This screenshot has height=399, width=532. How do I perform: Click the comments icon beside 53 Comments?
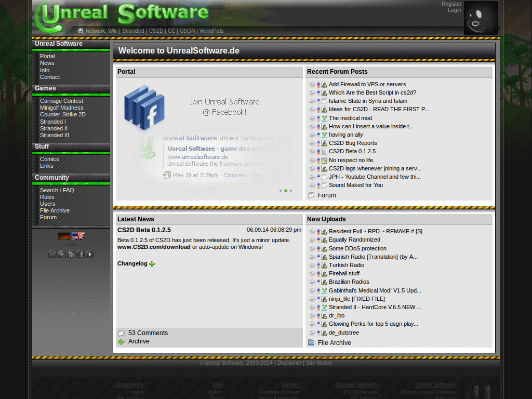tap(122, 333)
